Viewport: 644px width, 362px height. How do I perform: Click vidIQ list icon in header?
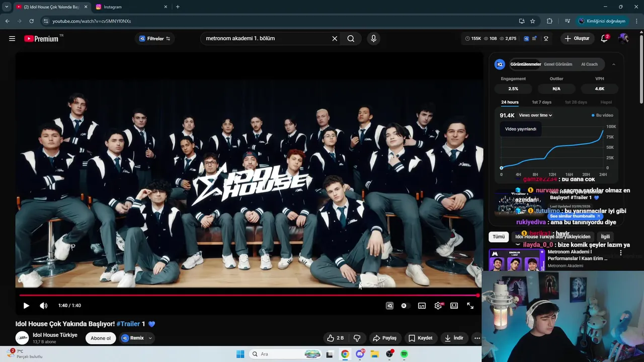(x=534, y=39)
